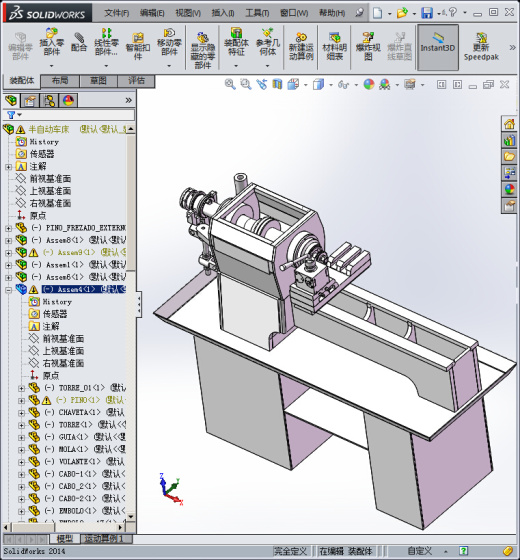This screenshot has height=560, width=520.
Task: Expand CHAVETA<1> component
Action: click(21, 413)
